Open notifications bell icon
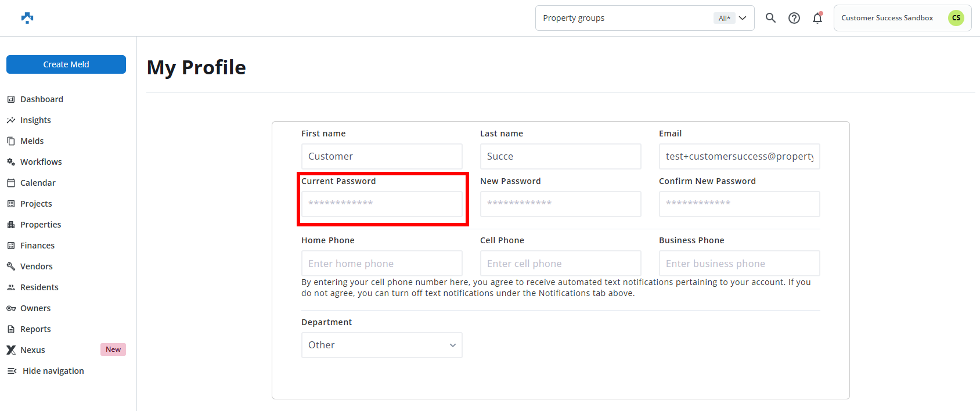Screen dimensions: 980x411 pyautogui.click(x=817, y=18)
